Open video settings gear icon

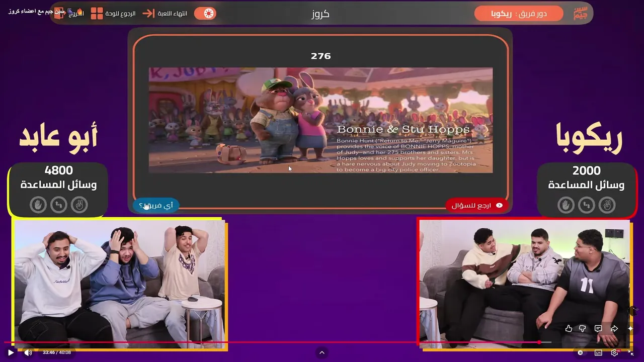(615, 352)
